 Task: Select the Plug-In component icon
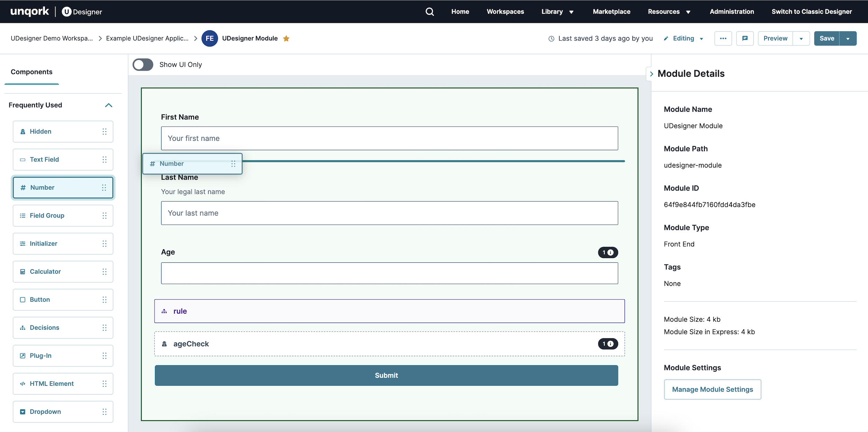click(x=22, y=355)
